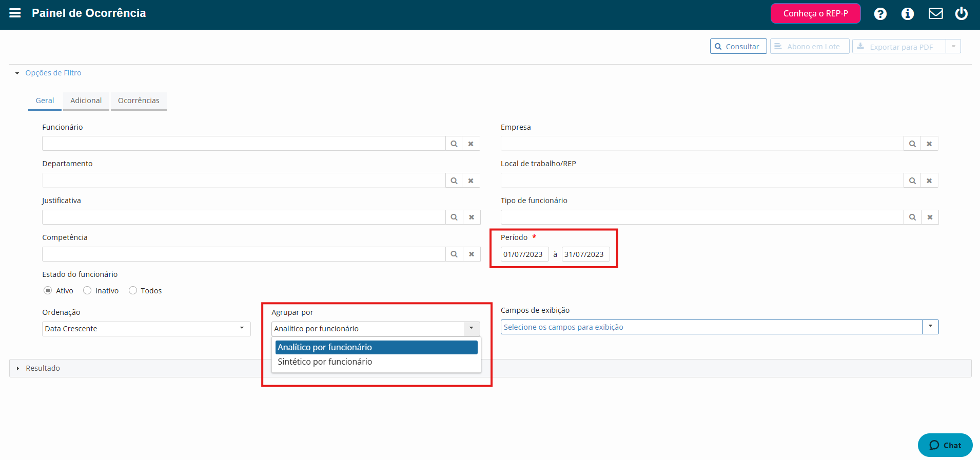Clear the Tipo de funcionário field
Viewport: 980px width, 460px height.
coord(930,217)
